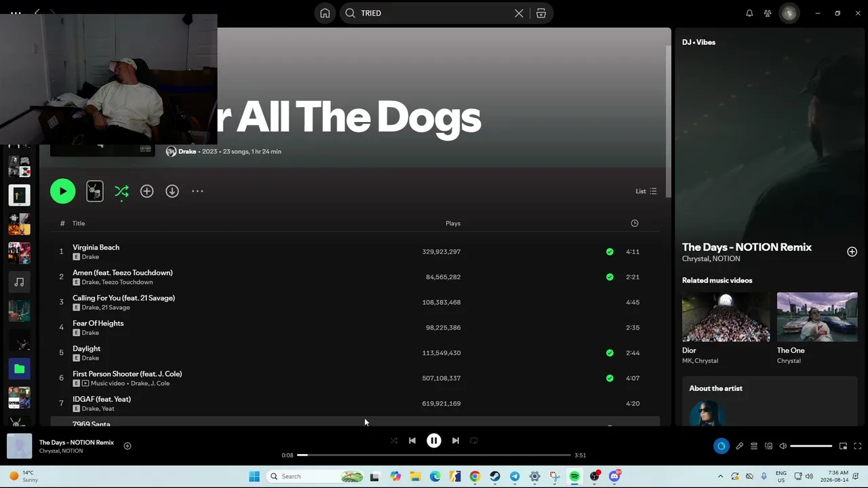Enter full screen player mode

857,446
